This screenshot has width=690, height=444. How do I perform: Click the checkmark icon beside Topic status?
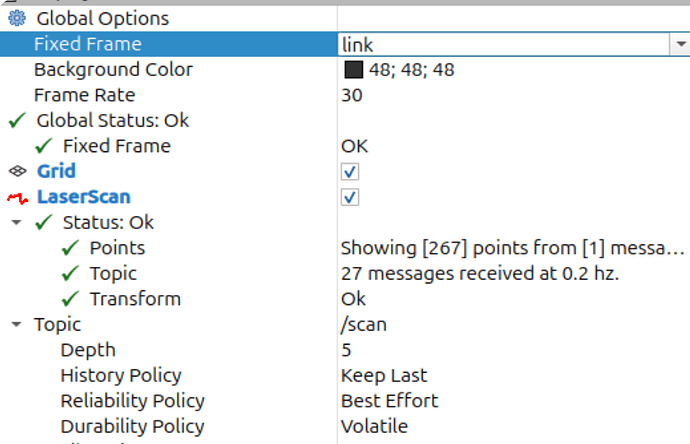(x=69, y=273)
